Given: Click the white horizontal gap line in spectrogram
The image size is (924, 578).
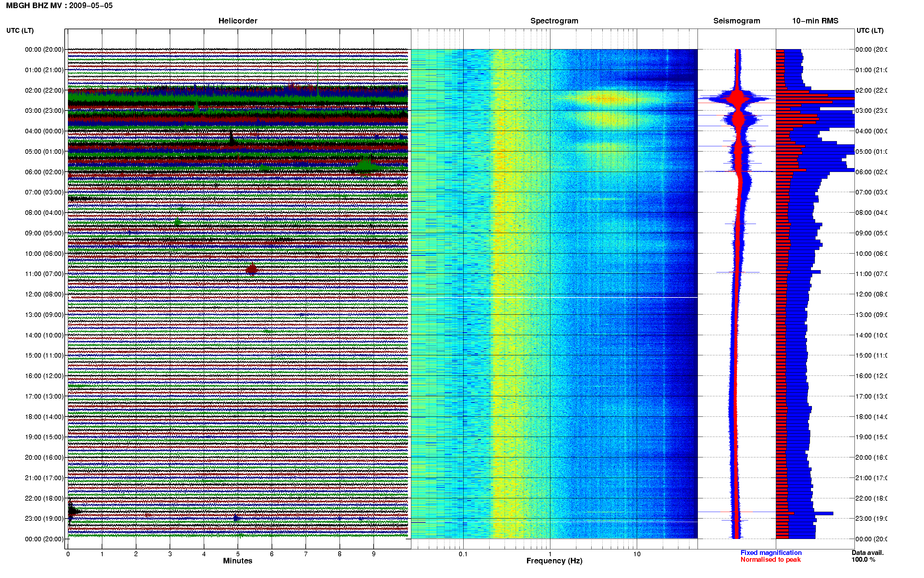Looking at the screenshot, I should [x=554, y=297].
